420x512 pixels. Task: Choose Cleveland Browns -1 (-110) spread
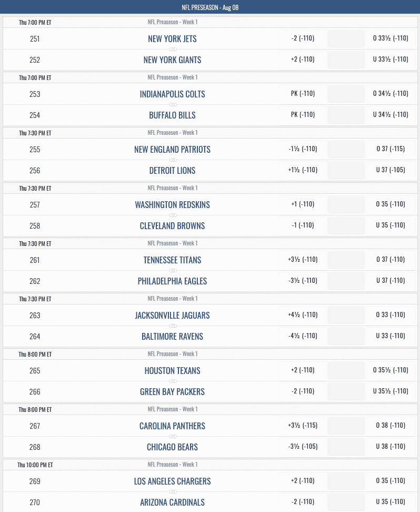pos(303,225)
